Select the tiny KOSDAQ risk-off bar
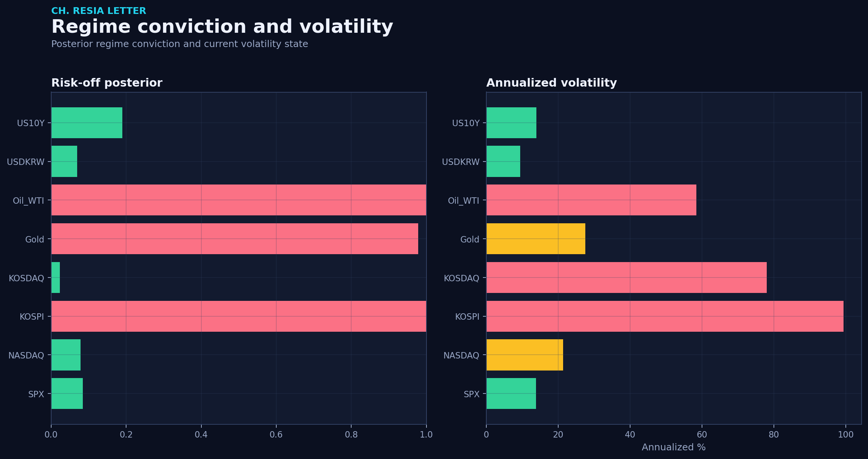 (55, 278)
